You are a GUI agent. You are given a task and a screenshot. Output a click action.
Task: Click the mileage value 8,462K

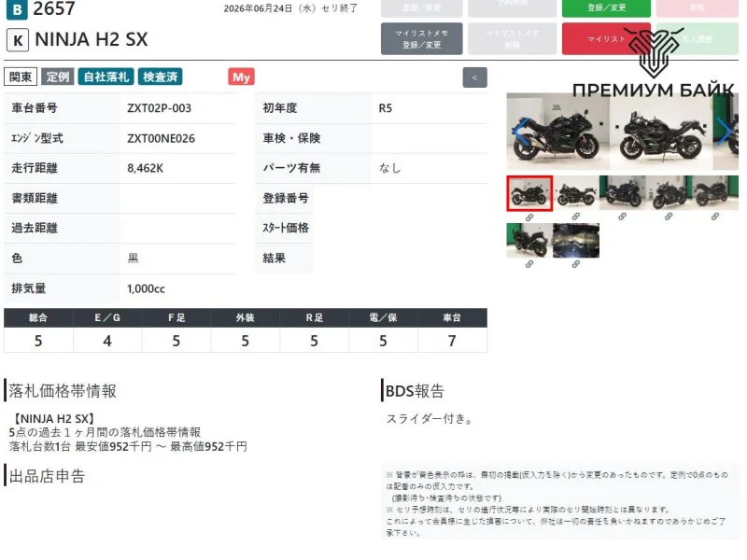(x=146, y=169)
